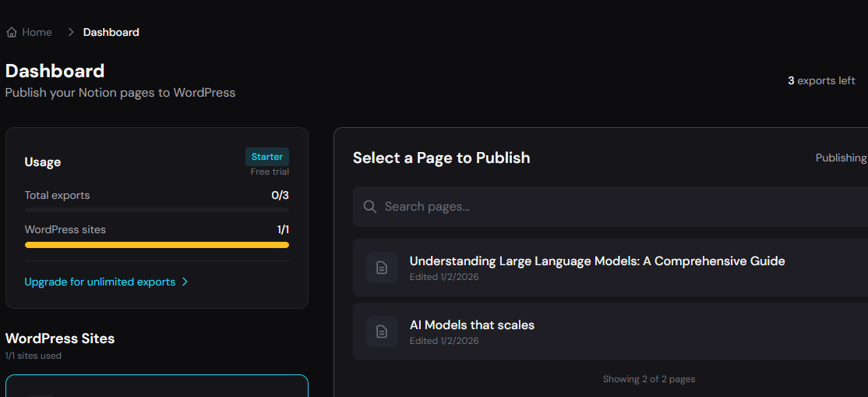The height and width of the screenshot is (397, 868).
Task: Click the 3 exports left counter
Action: [821, 81]
